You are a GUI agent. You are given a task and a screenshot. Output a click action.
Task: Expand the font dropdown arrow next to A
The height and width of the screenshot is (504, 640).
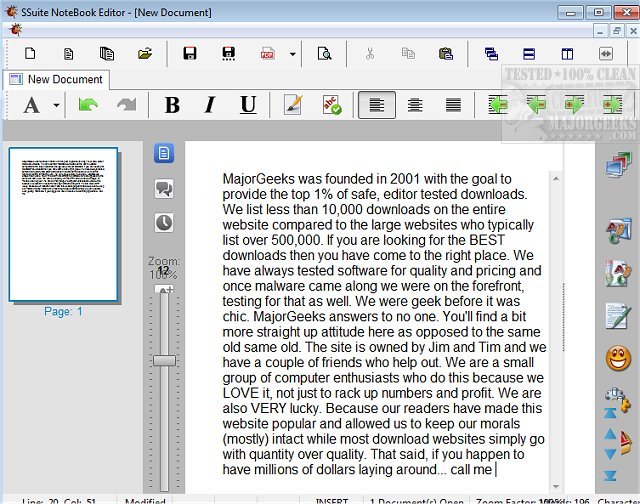[x=56, y=105]
